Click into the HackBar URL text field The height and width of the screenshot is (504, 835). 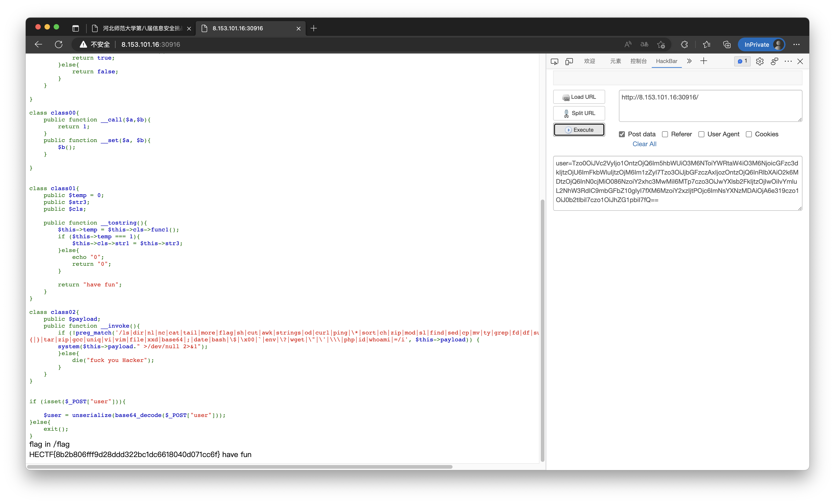[710, 106]
